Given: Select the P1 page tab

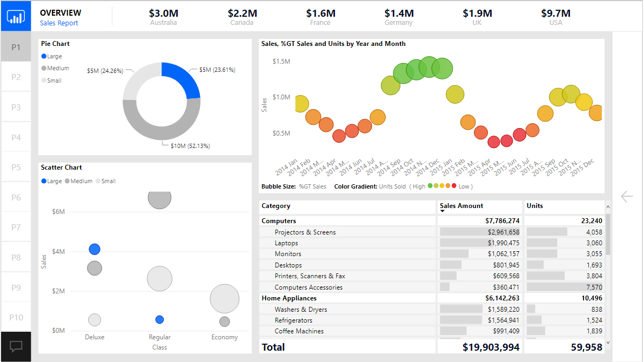Looking at the screenshot, I should click(x=16, y=47).
